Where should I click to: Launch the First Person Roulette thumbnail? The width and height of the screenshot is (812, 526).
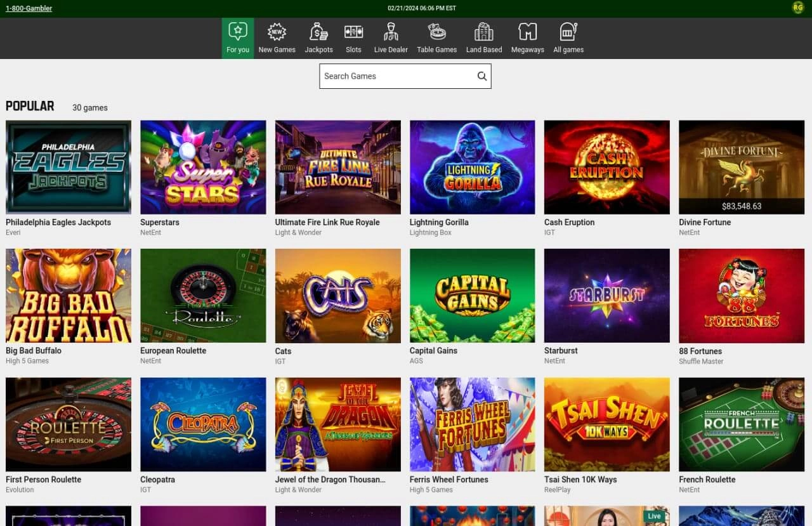(69, 424)
